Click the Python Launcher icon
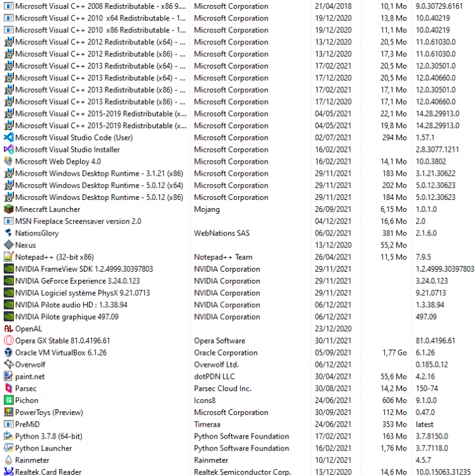 pyautogui.click(x=8, y=448)
